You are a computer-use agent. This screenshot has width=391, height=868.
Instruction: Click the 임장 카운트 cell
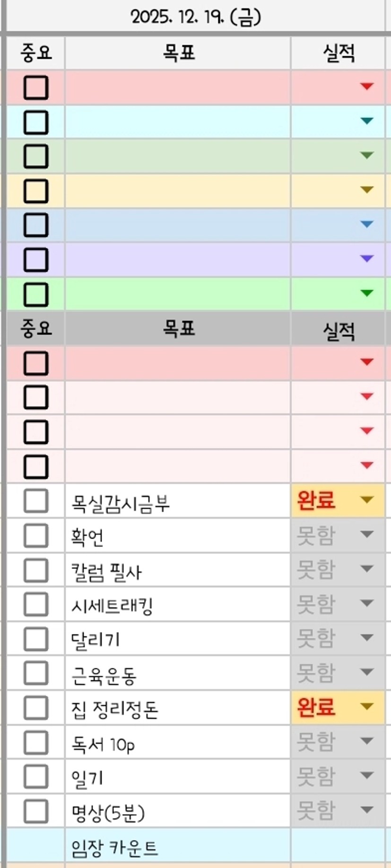[178, 848]
